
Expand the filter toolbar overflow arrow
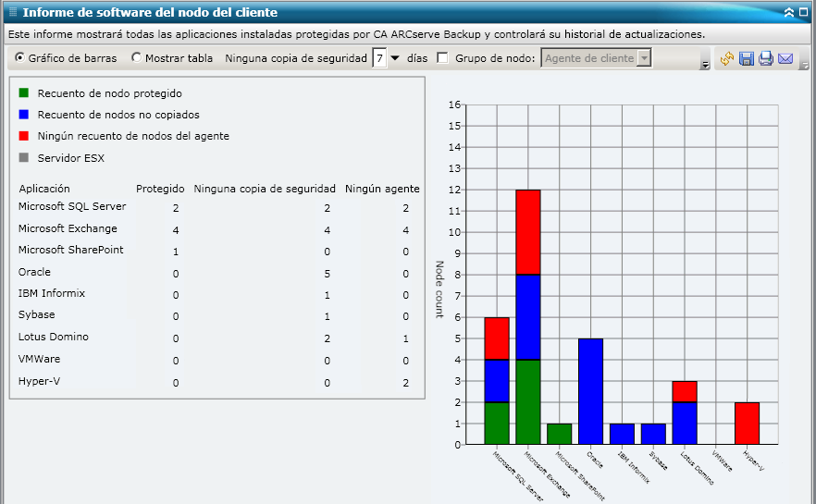coord(705,65)
